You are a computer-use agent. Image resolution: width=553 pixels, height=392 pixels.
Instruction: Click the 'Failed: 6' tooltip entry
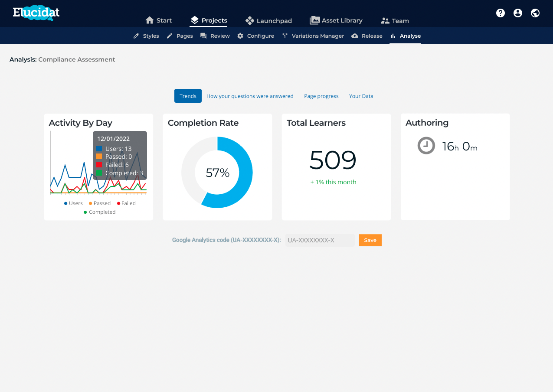tap(113, 165)
